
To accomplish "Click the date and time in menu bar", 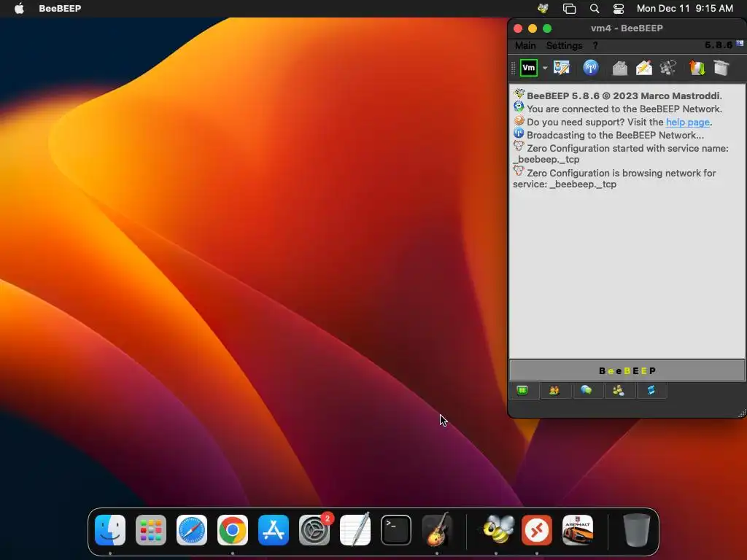I will pyautogui.click(x=684, y=8).
